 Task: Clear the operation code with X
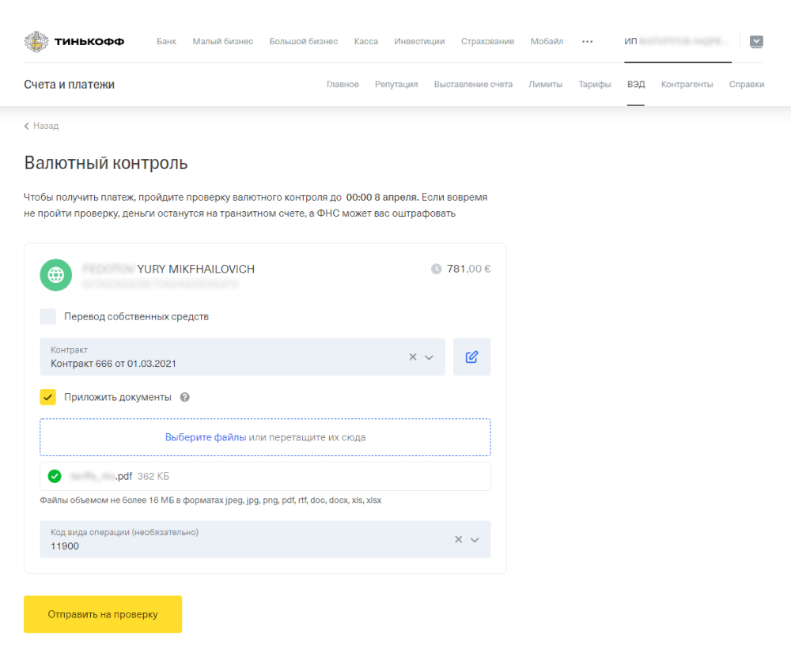coord(458,539)
